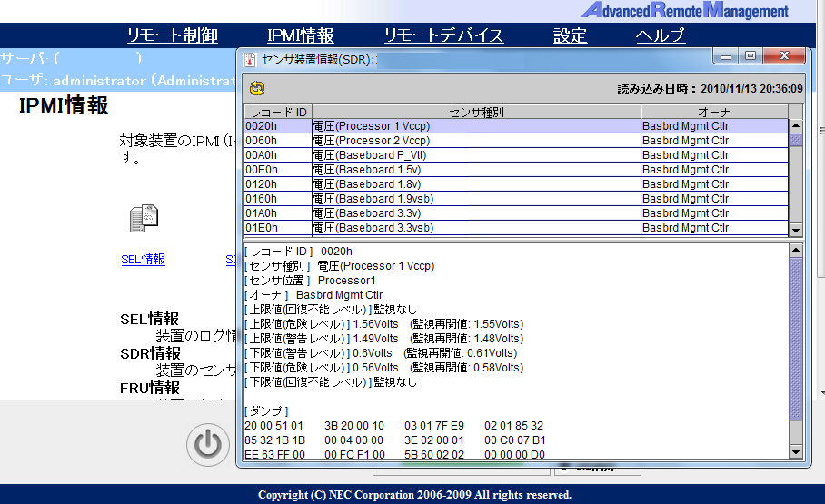Image resolution: width=825 pixels, height=504 pixels.
Task: Select record 01A0h Baseboard 3.3v row
Action: 516,213
